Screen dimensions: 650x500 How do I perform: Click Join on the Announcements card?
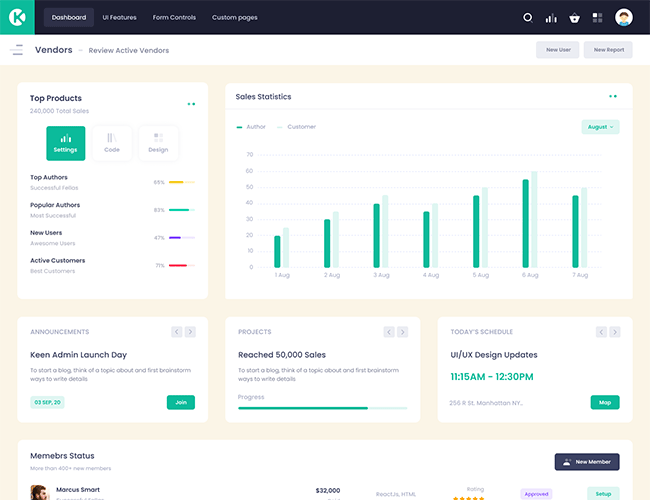(181, 402)
